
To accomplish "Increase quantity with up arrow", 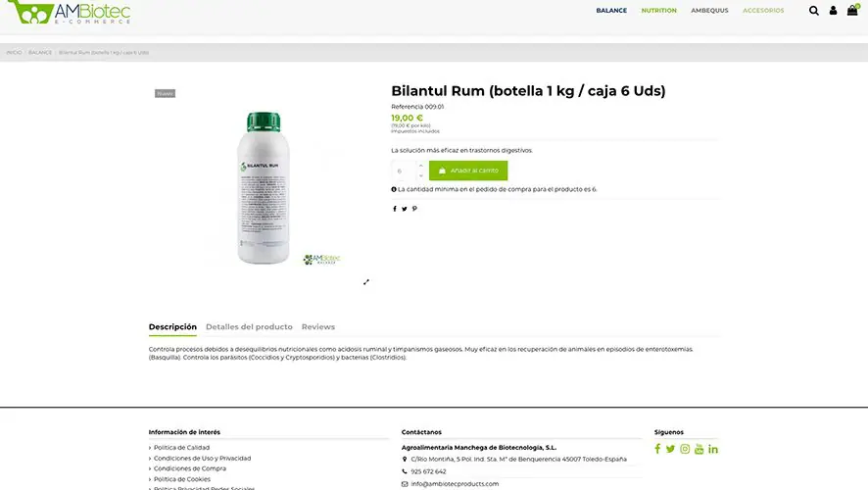I will 421,166.
